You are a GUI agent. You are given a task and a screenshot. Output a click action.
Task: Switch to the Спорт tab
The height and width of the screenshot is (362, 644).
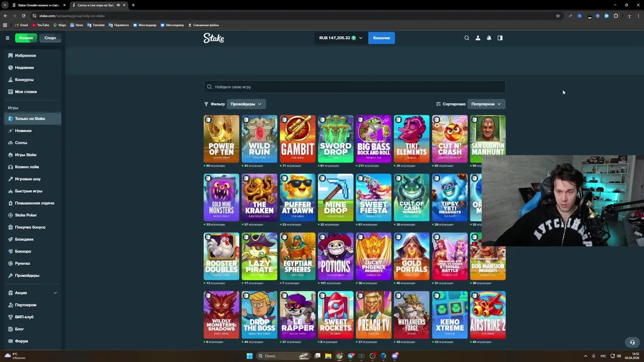pos(50,38)
